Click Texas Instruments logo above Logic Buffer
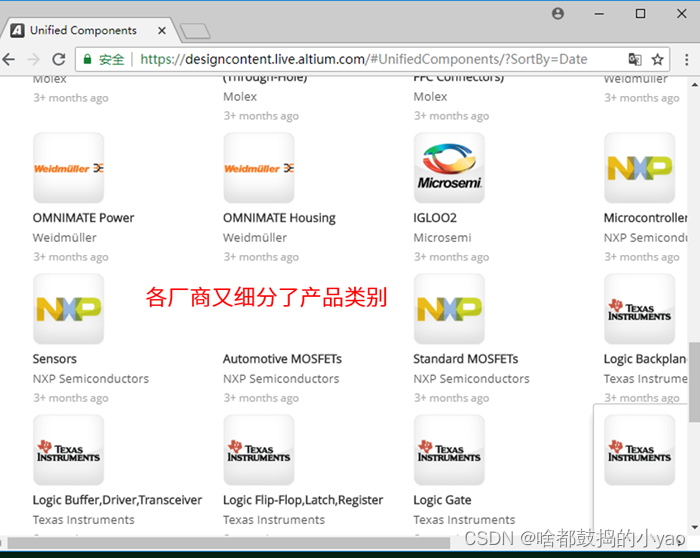Viewport: 700px width, 558px height. (x=68, y=451)
